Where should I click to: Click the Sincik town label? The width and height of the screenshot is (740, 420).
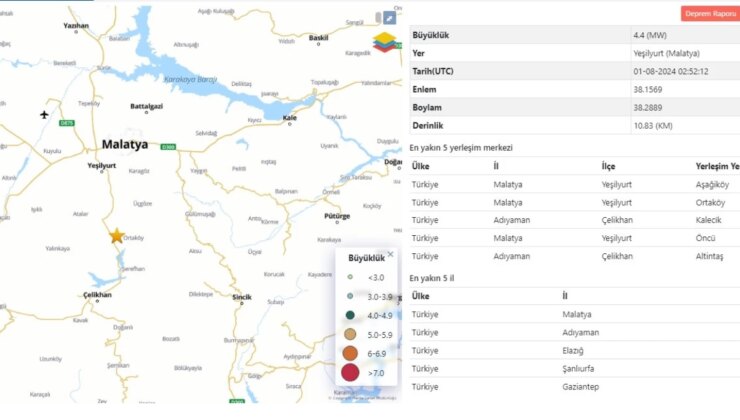242,297
